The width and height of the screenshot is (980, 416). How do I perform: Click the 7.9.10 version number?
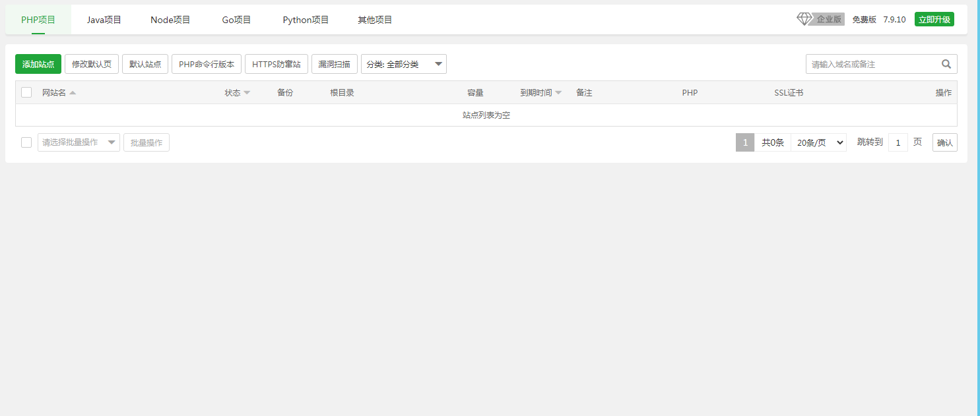tap(894, 20)
